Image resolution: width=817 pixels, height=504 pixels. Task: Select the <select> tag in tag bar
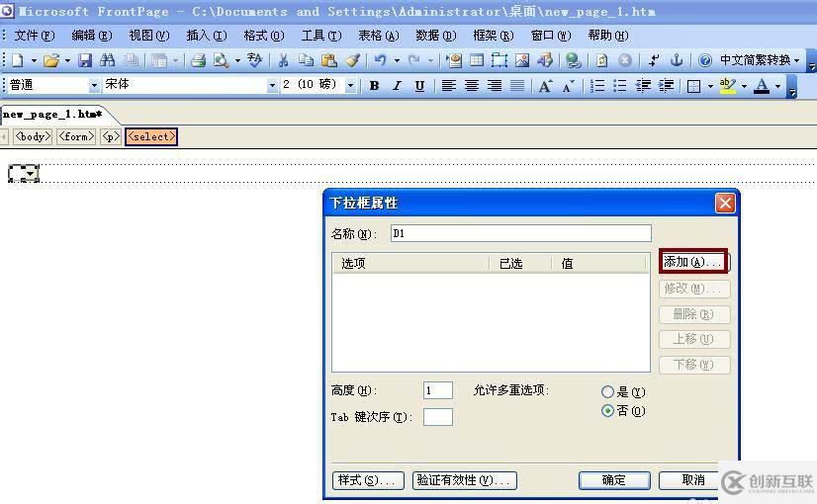[x=151, y=137]
